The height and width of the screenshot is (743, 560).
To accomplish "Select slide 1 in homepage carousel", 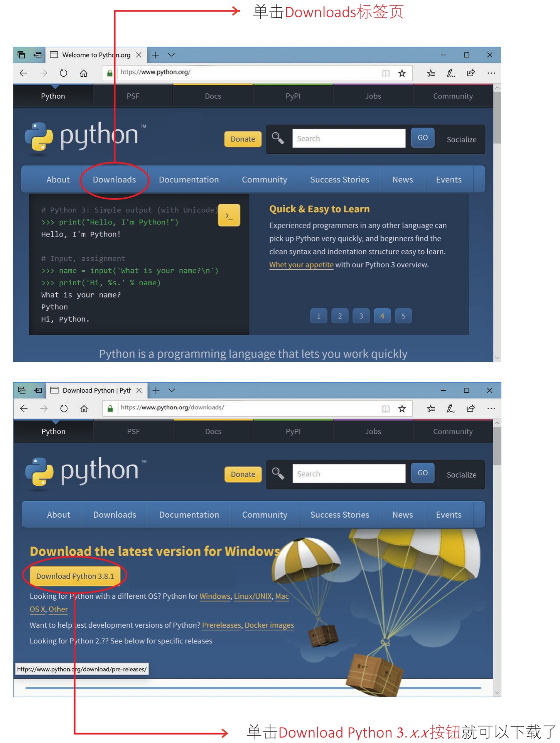I will [319, 316].
